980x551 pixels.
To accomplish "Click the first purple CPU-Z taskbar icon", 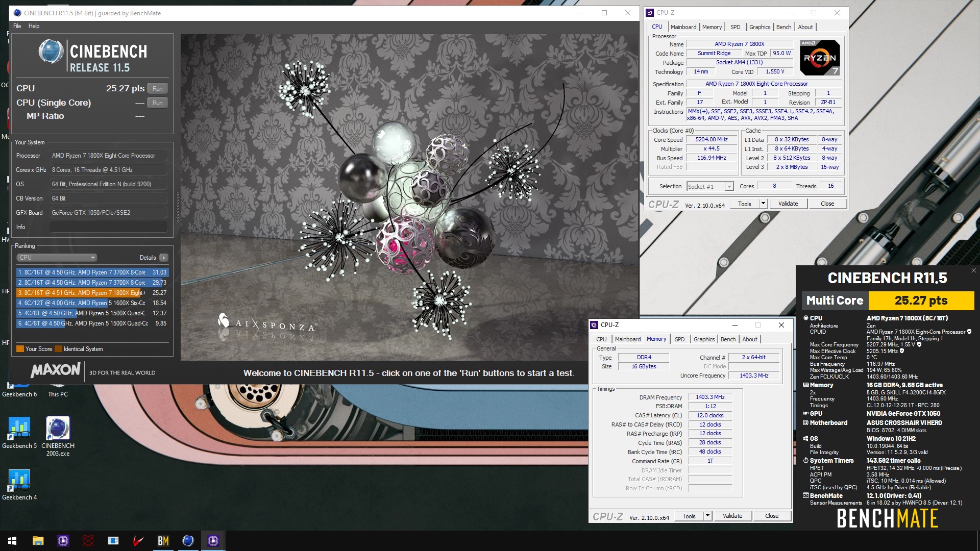I will tap(63, 541).
